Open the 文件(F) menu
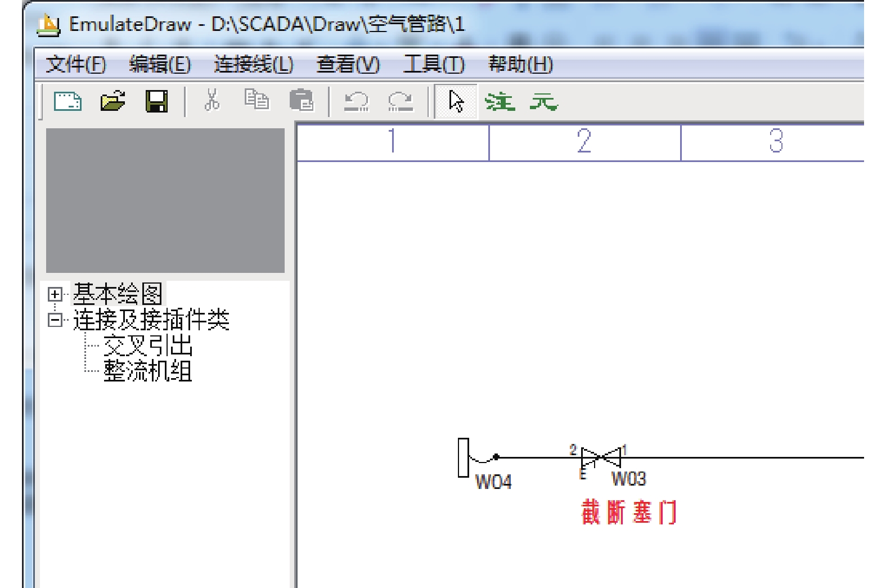886x588 pixels. pyautogui.click(x=75, y=65)
